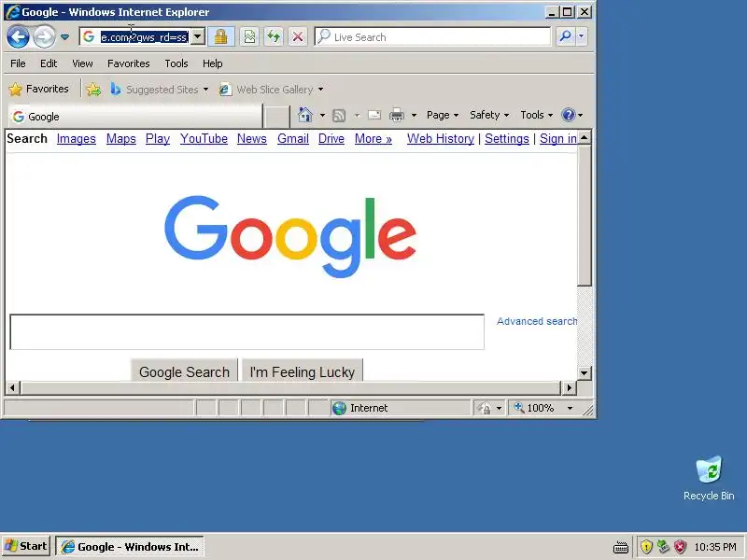
Task: Click the Sign in link
Action: coord(557,138)
